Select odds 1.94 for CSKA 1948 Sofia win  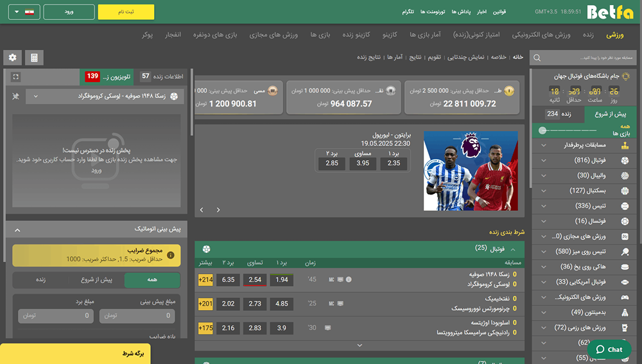pyautogui.click(x=282, y=280)
